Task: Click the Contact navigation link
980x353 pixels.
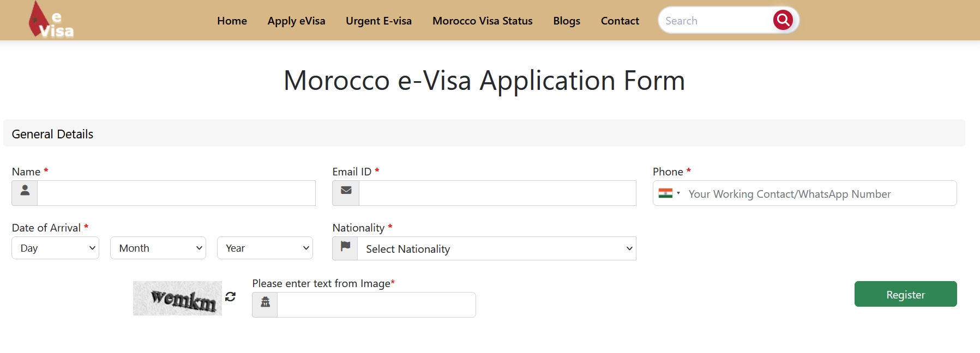Action: (620, 21)
